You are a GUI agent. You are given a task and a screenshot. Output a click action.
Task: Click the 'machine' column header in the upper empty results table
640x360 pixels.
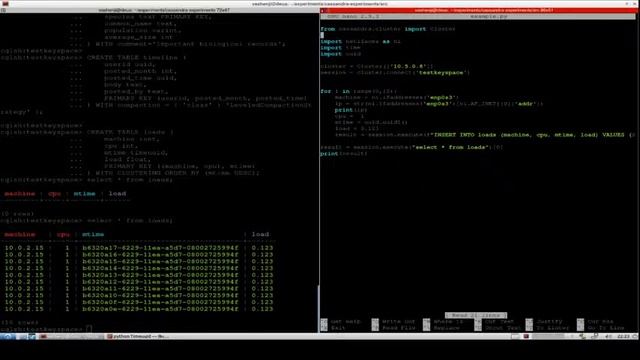[x=20, y=193]
